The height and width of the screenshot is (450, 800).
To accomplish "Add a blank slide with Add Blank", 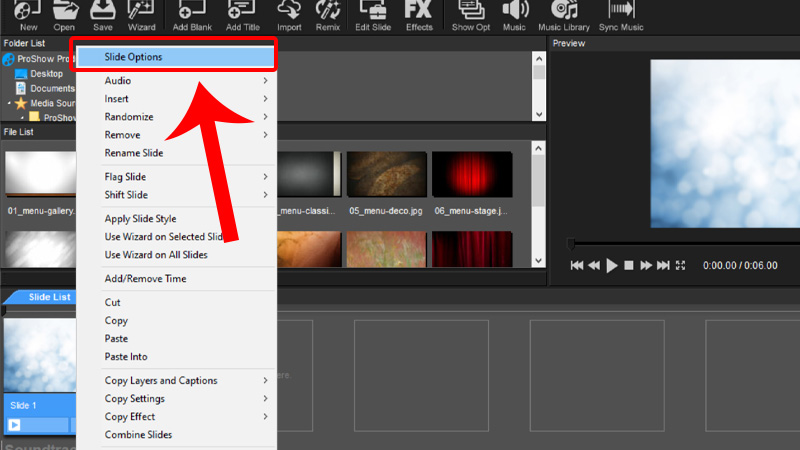I will 192,14.
